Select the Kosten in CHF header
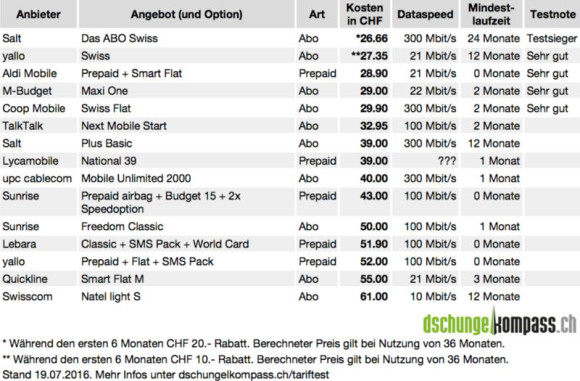The image size is (580, 381). pos(364,14)
